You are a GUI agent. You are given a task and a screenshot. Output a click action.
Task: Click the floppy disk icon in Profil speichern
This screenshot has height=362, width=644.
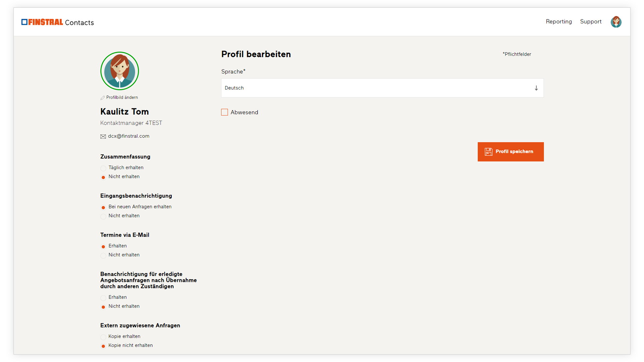[488, 152]
